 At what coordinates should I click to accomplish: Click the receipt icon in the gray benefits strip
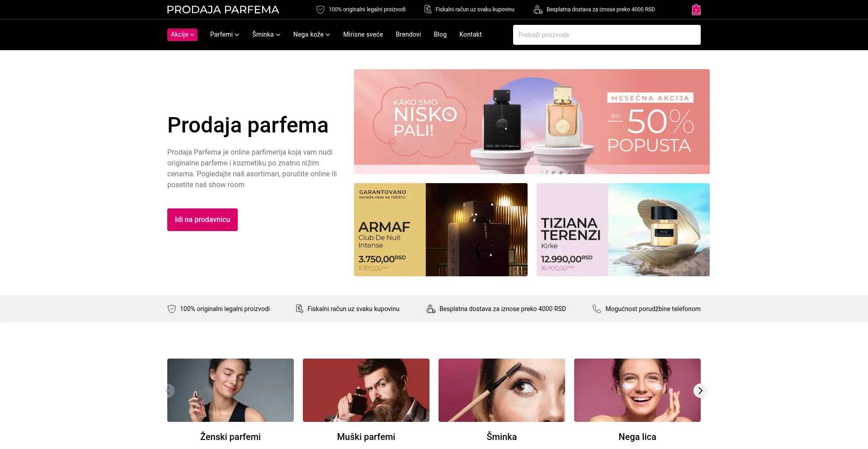coord(299,309)
